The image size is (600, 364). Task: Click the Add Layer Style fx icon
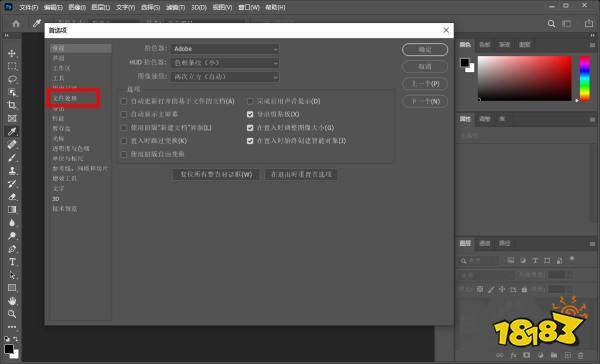click(x=513, y=356)
